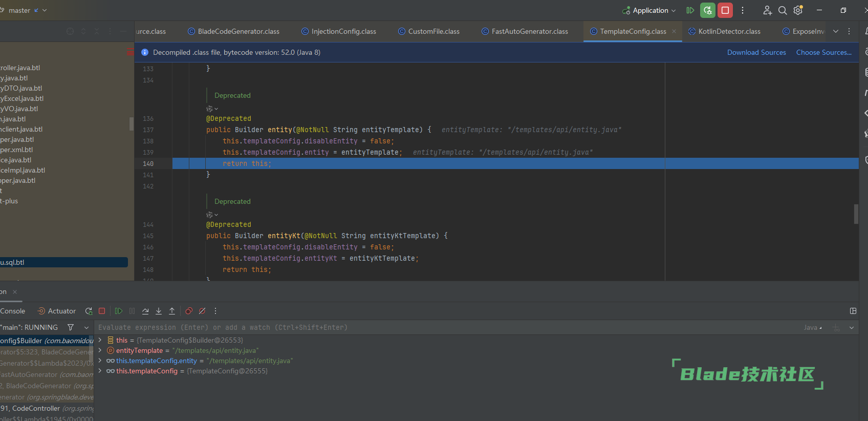
Task: Switch to InjectionConfig.class tab
Action: coord(339,31)
